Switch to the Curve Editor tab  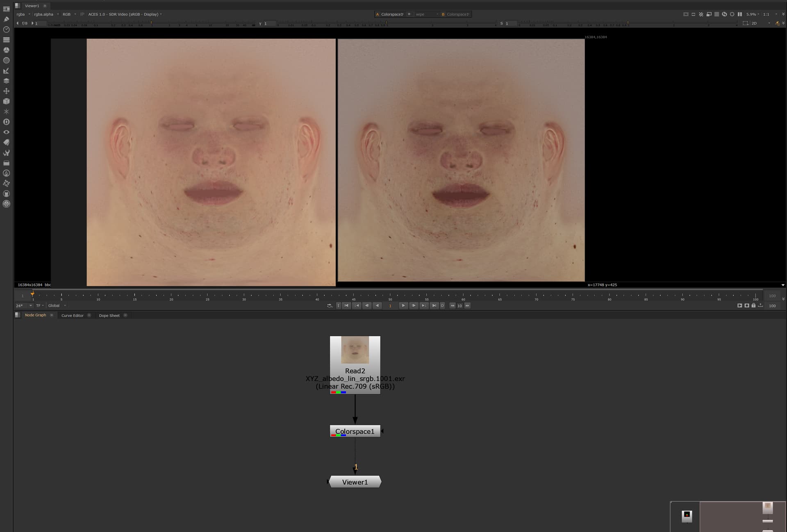pos(72,316)
